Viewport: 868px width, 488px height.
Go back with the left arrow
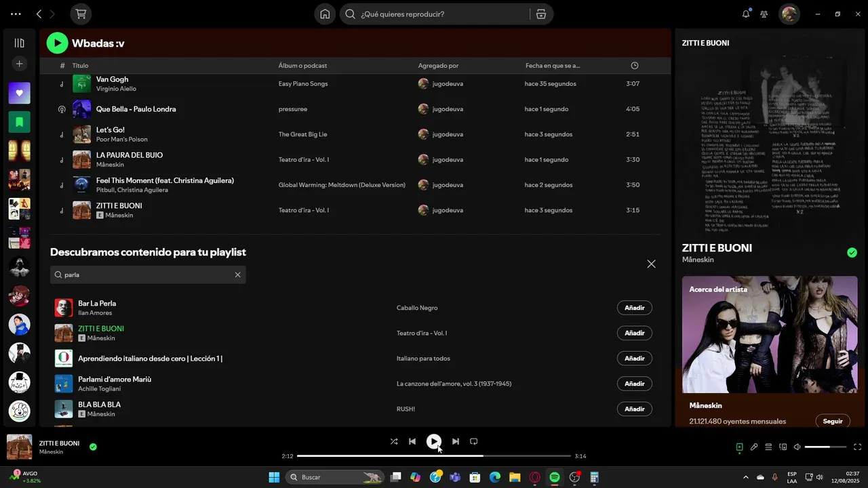click(39, 14)
